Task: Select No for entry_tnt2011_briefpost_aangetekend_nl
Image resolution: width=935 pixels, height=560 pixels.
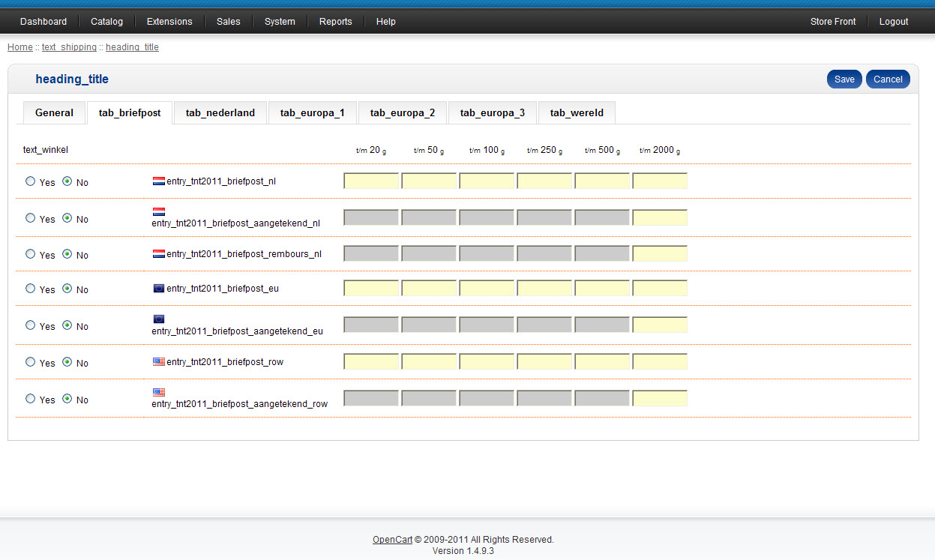Action: coord(67,217)
